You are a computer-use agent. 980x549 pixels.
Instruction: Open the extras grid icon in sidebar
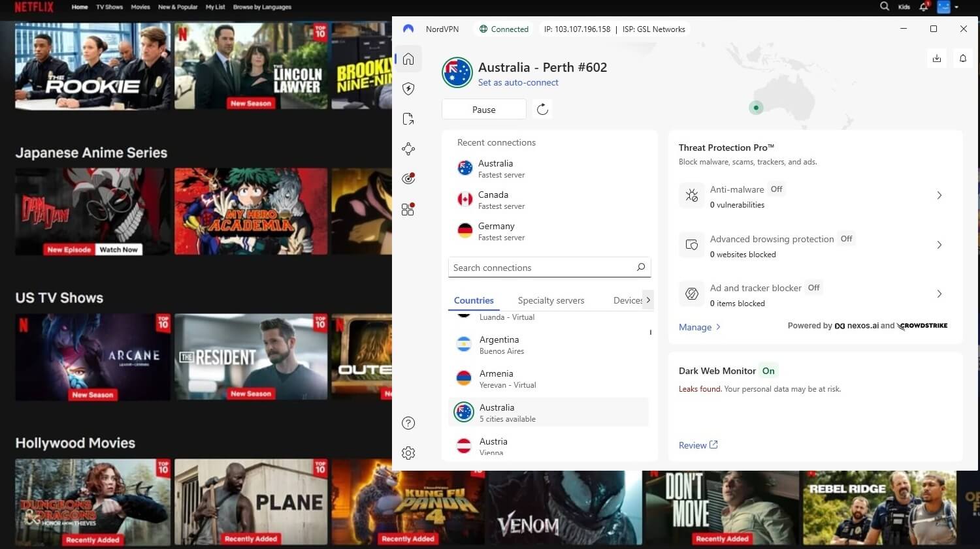[x=408, y=208]
